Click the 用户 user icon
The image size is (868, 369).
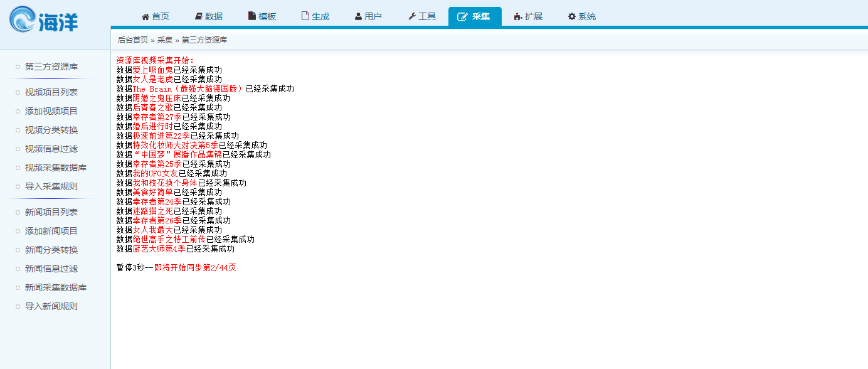pos(357,16)
